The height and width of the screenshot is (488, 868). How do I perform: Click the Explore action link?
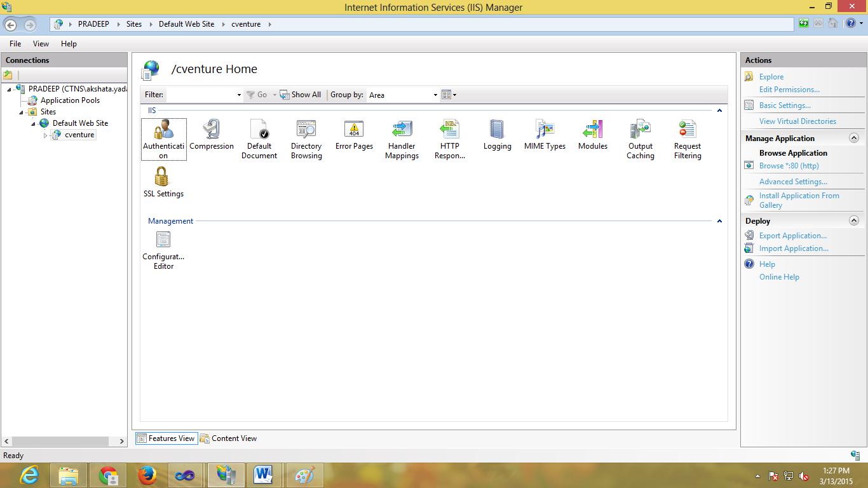[771, 77]
